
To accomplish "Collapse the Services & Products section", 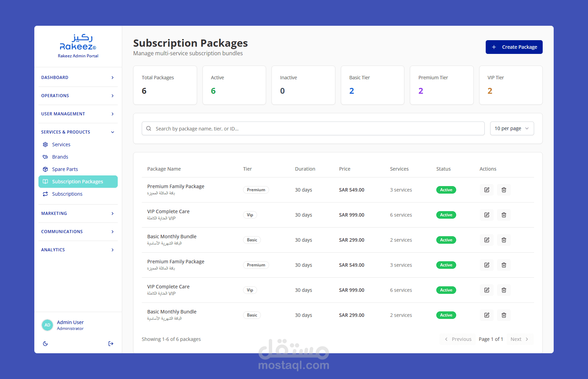I will 78,132.
